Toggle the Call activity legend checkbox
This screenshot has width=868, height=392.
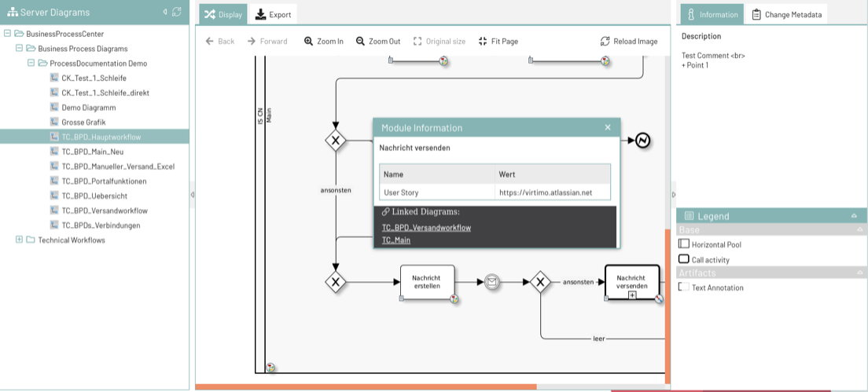683,259
